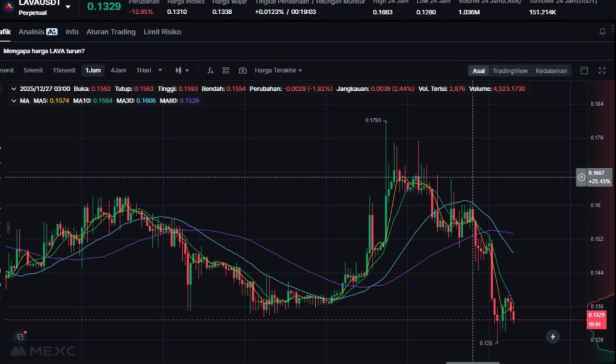
Task: Switch chart view to TradingView
Action: [510, 70]
